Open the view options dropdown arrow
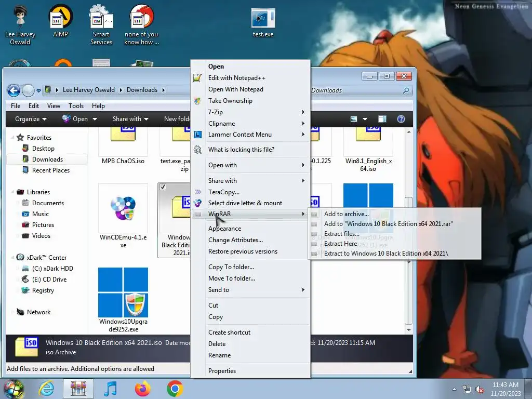The width and height of the screenshot is (532, 399). [365, 119]
